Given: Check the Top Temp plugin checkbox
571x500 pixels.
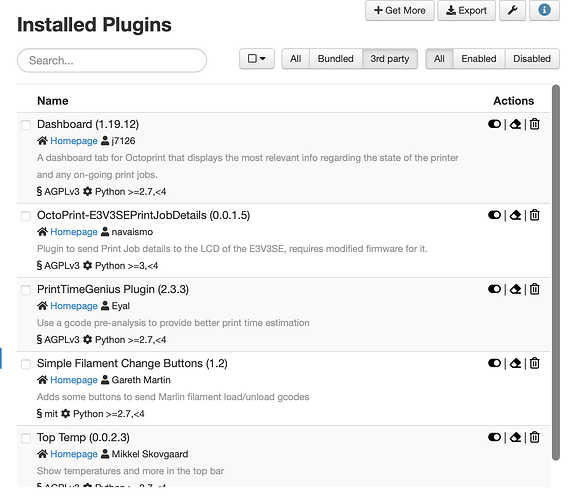Looking at the screenshot, I should [x=26, y=438].
